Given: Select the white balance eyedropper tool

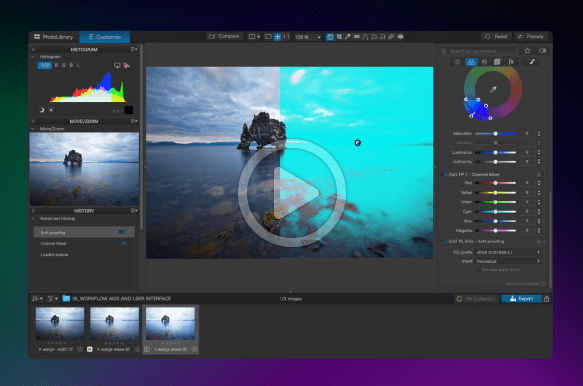Looking at the screenshot, I should coord(348,36).
